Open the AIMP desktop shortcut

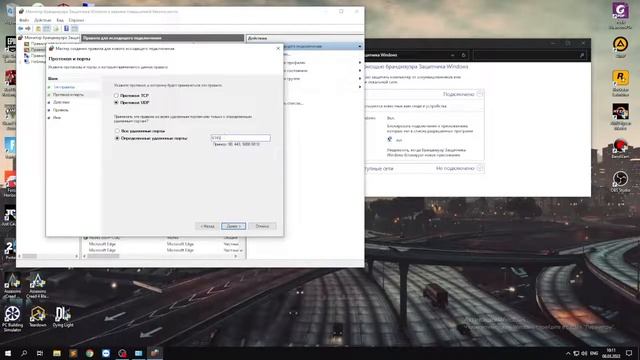(x=620, y=47)
